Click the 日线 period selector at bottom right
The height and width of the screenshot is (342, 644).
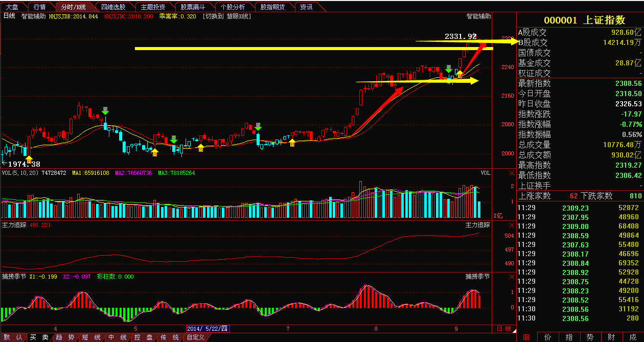(x=503, y=329)
